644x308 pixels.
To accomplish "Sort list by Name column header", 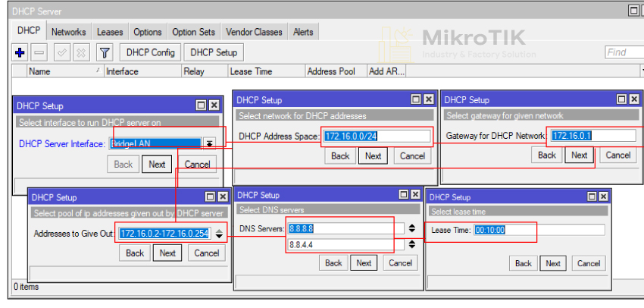I will 65,71.
